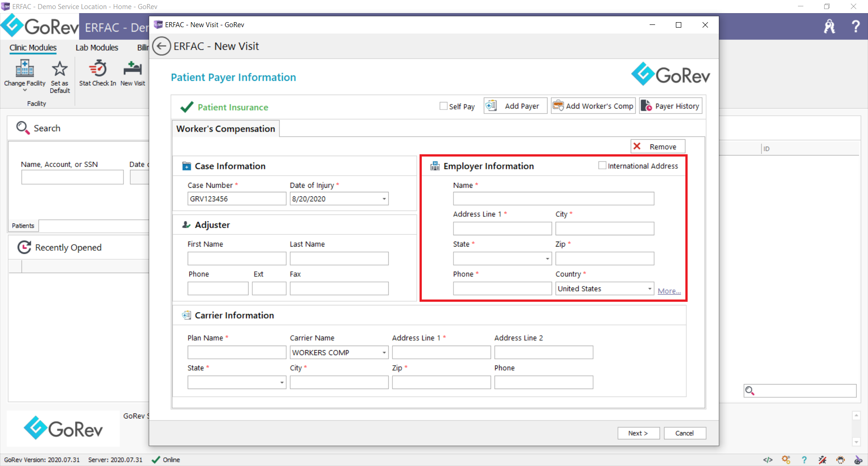
Task: Click the More... link
Action: click(x=669, y=291)
